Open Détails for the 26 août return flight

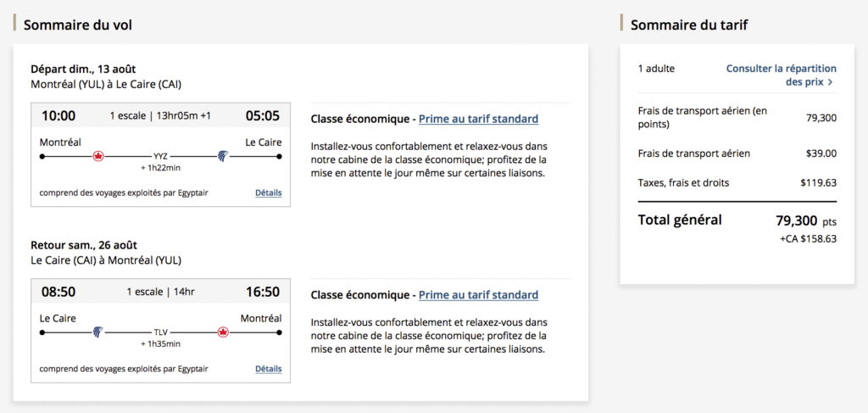[x=268, y=369]
